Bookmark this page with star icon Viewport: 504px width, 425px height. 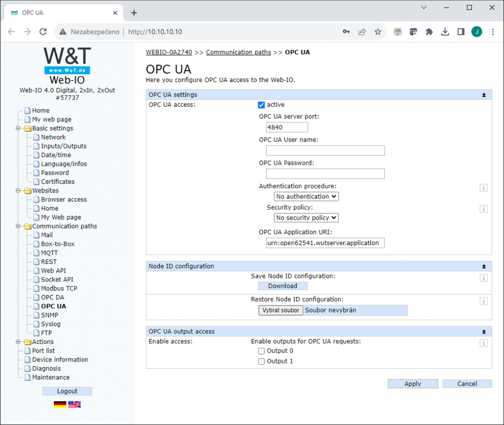tap(377, 32)
